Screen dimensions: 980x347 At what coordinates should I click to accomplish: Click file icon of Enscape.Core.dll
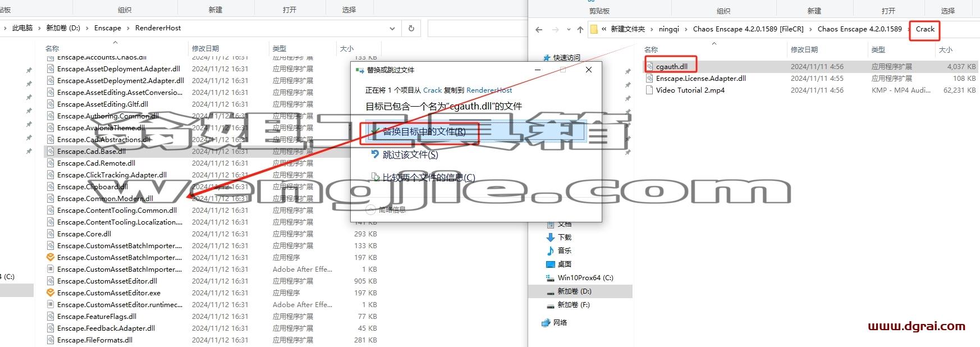(51, 234)
